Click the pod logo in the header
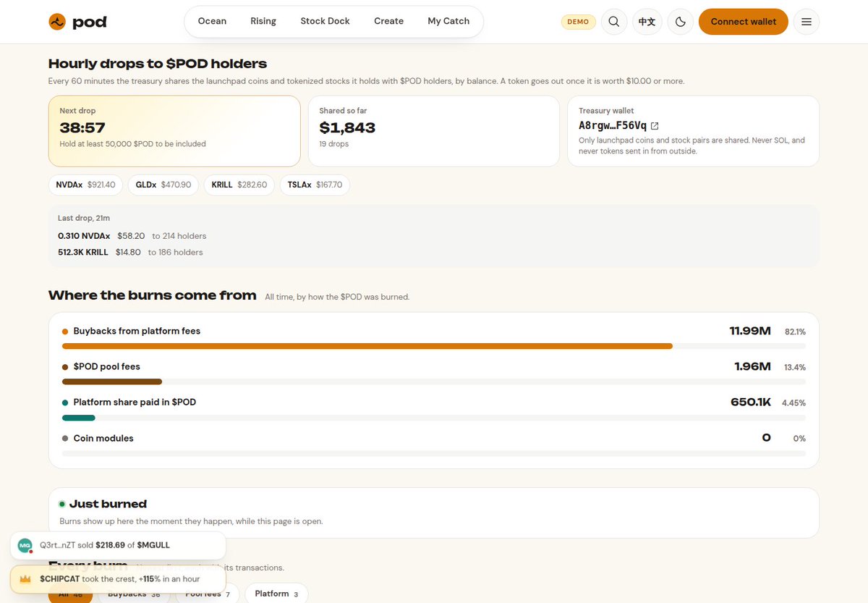The image size is (868, 603). pos(77,22)
